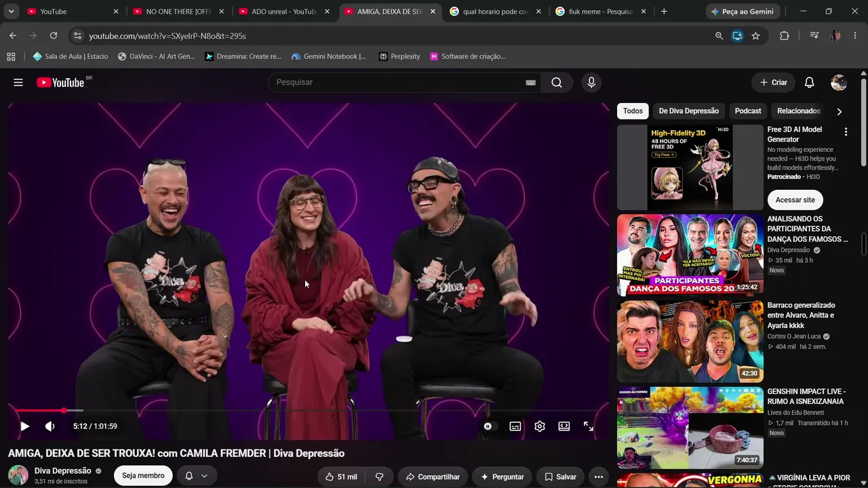Focus the YouTube Pesquisar search field
The height and width of the screenshot is (488, 868).
click(x=398, y=82)
